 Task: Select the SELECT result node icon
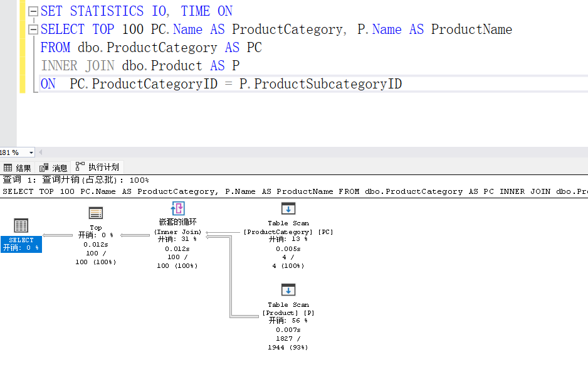coord(21,225)
